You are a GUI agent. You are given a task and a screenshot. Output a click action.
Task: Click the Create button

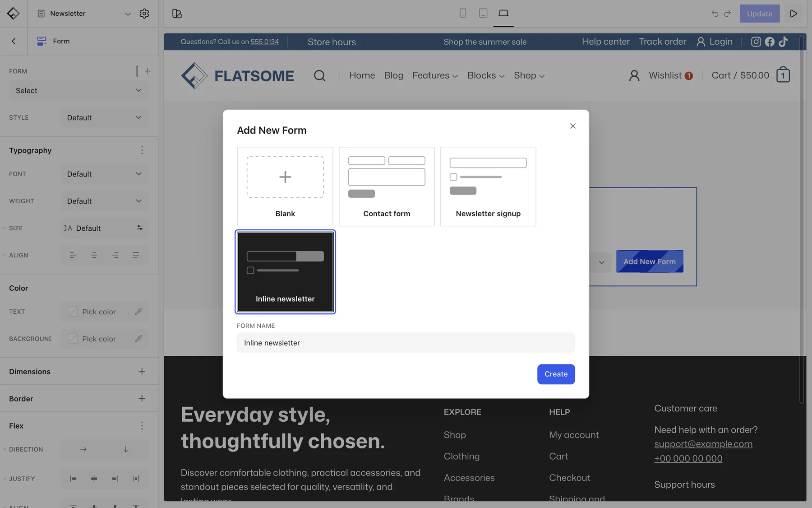pyautogui.click(x=556, y=374)
